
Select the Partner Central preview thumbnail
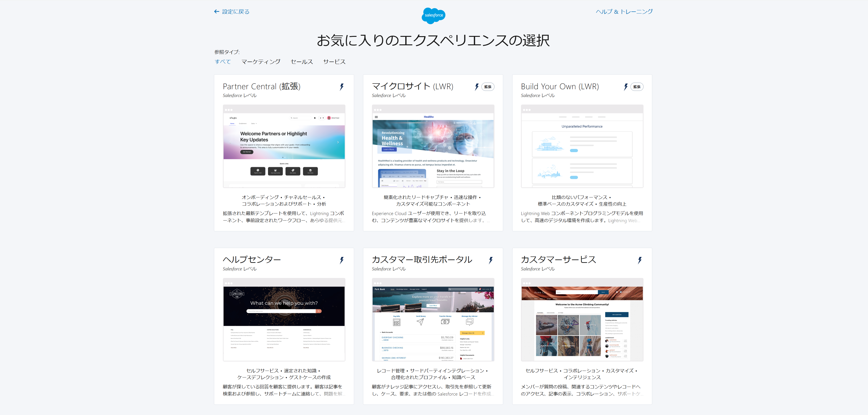(284, 146)
